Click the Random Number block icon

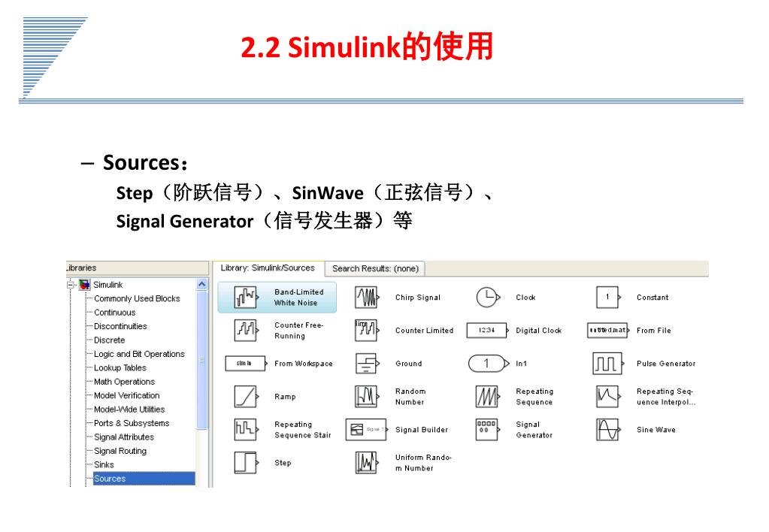pos(367,396)
